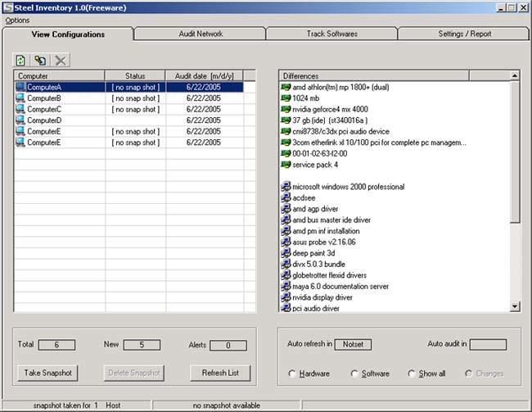Click the Refresh List button
The height and width of the screenshot is (412, 532).
coord(219,373)
